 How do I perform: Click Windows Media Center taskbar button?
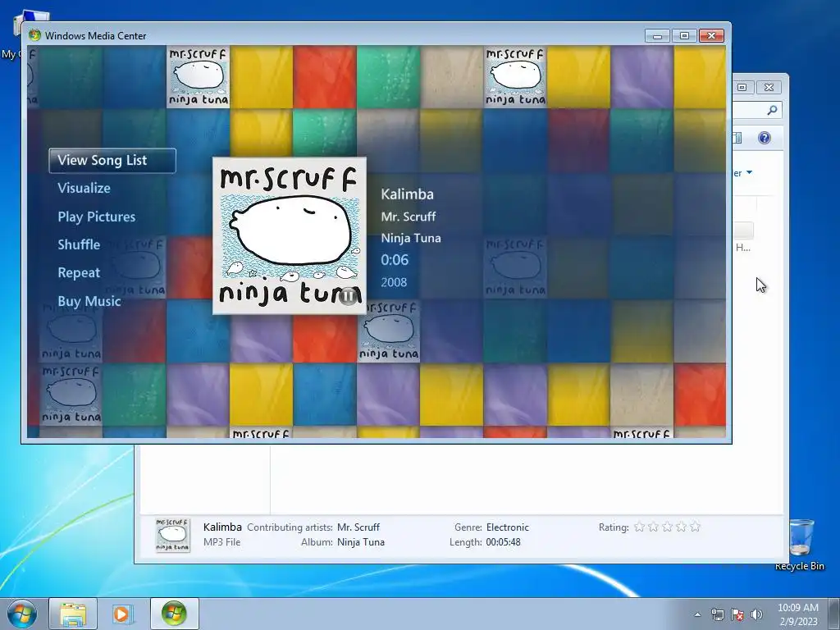tap(174, 614)
